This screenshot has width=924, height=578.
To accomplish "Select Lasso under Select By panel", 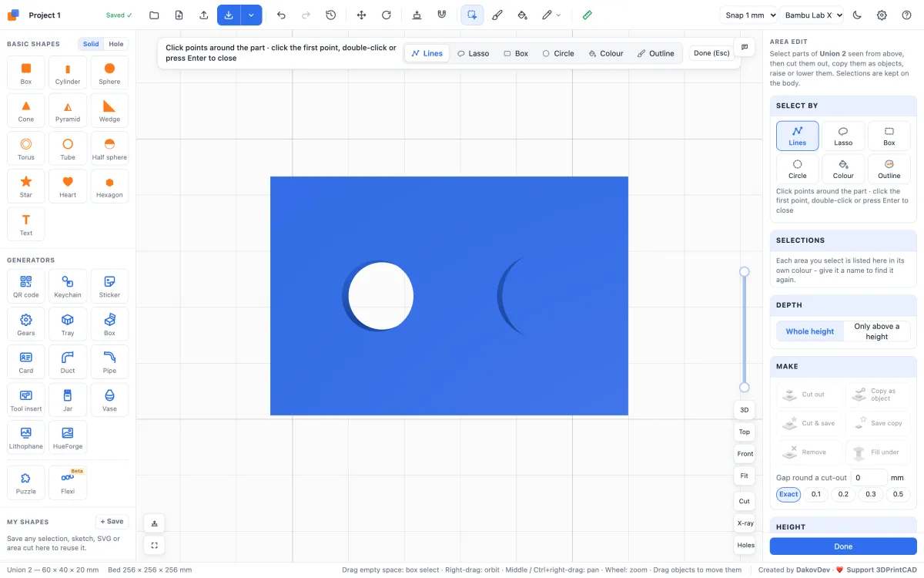I will [843, 136].
